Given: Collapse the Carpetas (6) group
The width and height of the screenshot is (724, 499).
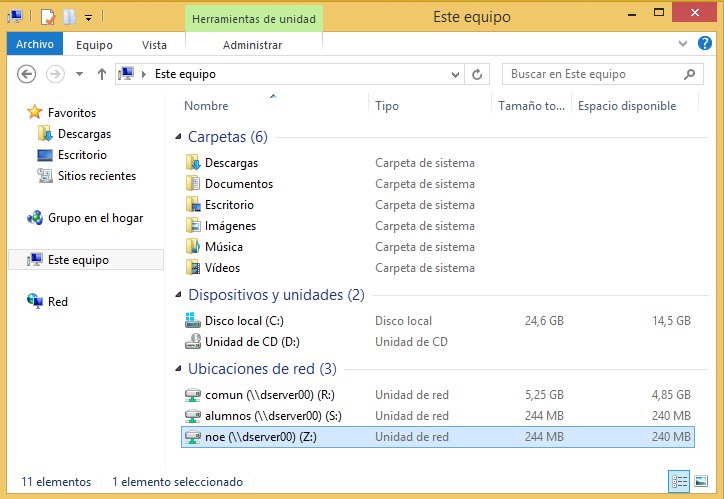Looking at the screenshot, I should point(179,137).
